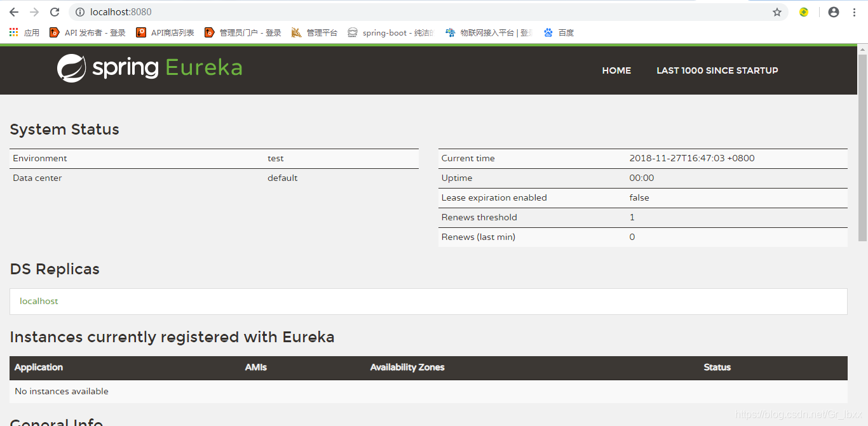Open the 应用 apps shortcut
Screen dimensions: 868x426
[24, 32]
